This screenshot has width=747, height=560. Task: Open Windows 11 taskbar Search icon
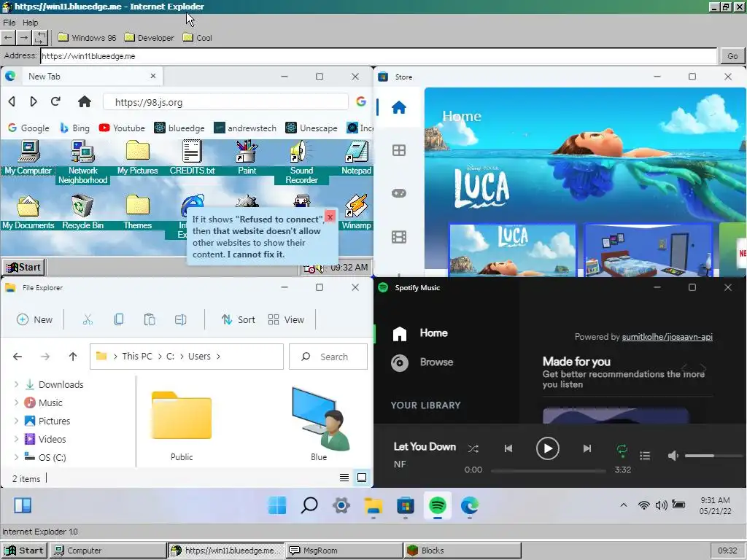pos(309,505)
